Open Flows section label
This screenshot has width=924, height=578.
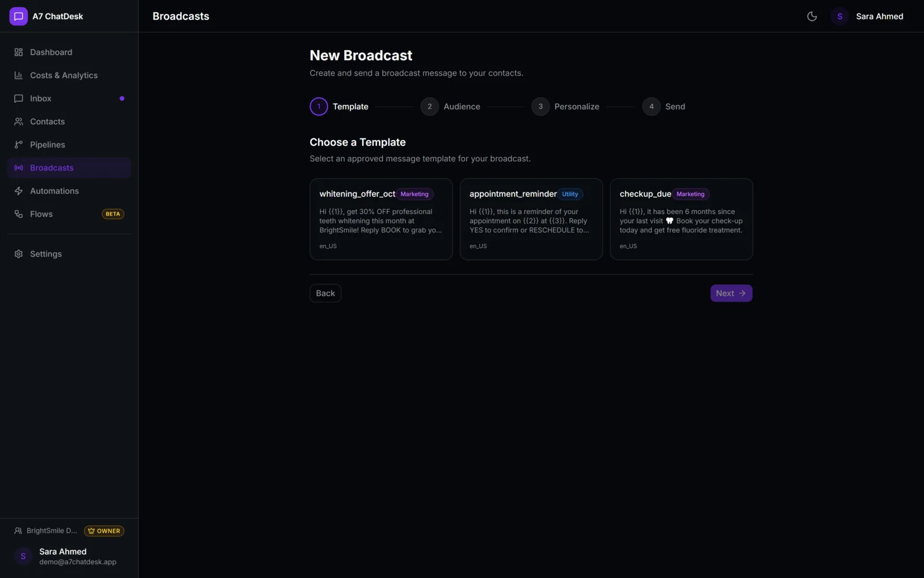(x=41, y=214)
